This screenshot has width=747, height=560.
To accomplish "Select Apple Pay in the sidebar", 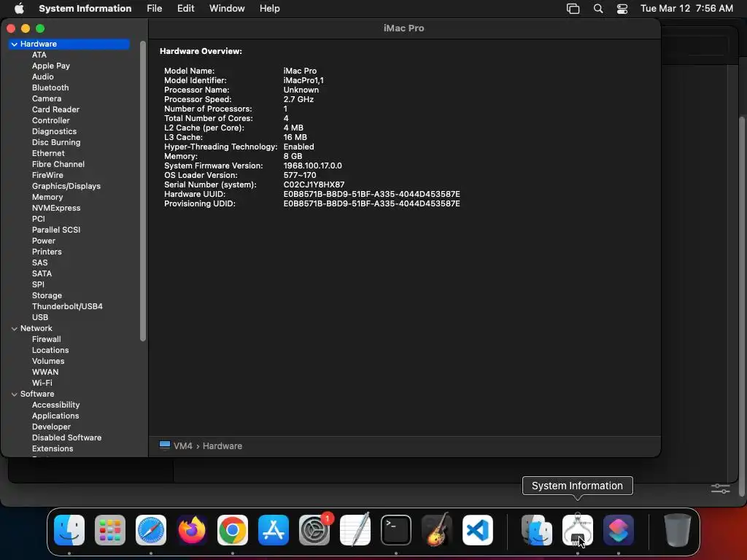I will (51, 66).
